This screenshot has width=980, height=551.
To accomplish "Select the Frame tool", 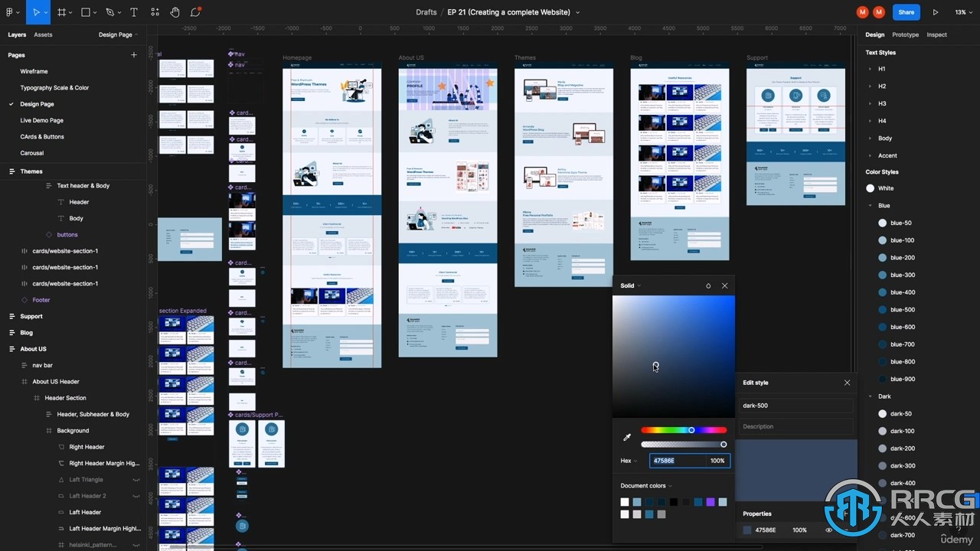I will pos(62,12).
